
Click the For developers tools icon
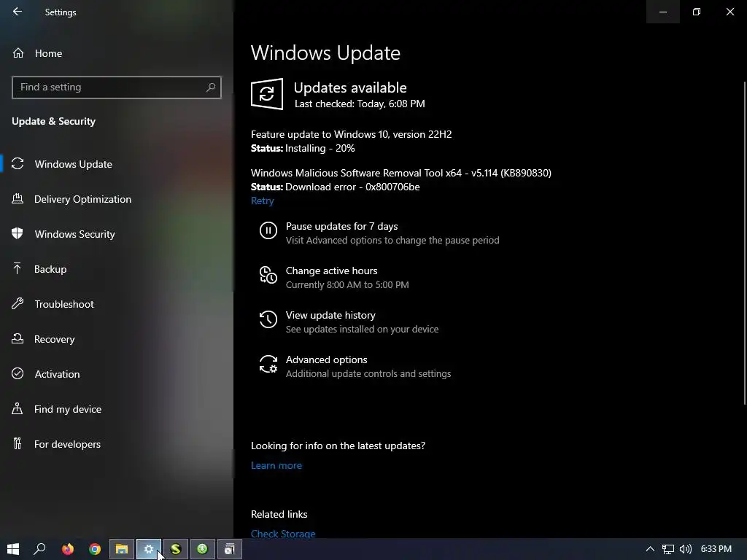click(x=18, y=443)
